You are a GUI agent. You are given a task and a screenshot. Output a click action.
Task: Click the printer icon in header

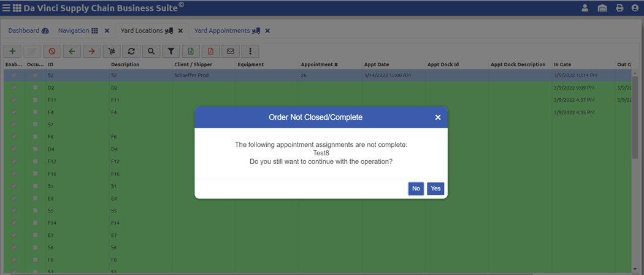[619, 8]
